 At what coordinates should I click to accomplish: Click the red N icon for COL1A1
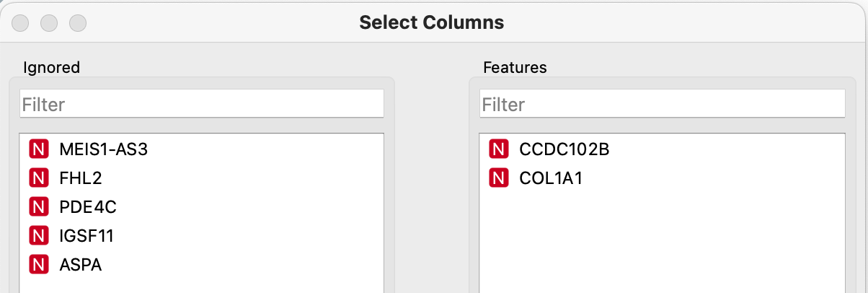tap(498, 178)
